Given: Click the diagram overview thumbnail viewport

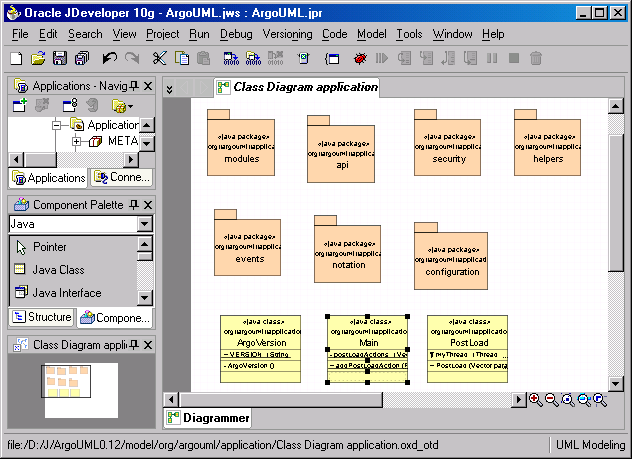Looking at the screenshot, I should [66, 381].
